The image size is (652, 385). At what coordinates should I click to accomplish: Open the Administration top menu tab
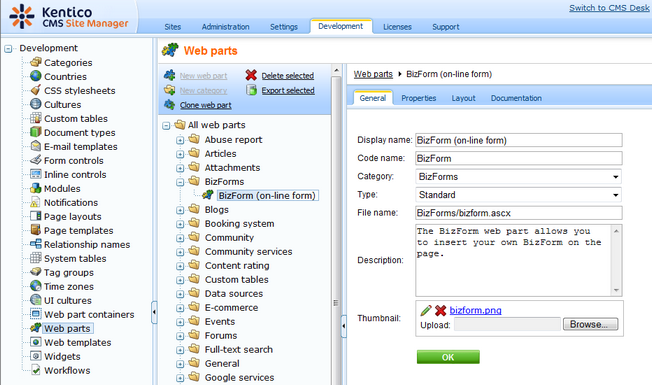pyautogui.click(x=225, y=27)
